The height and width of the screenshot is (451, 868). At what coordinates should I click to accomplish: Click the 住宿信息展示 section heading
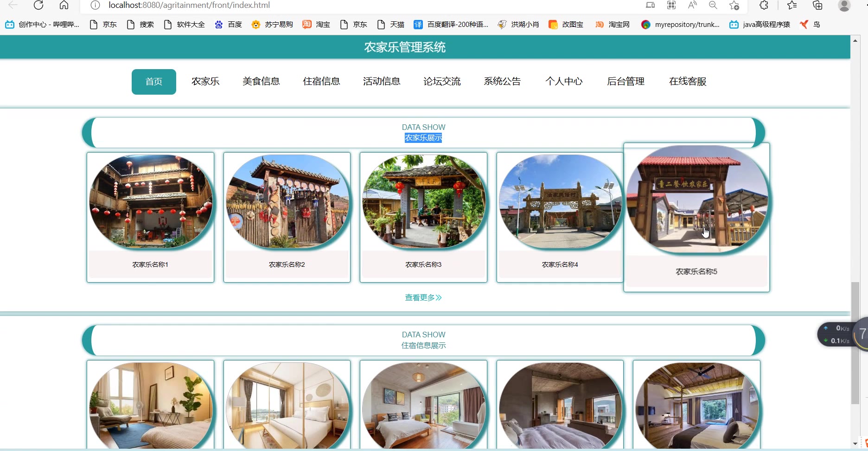pos(423,346)
